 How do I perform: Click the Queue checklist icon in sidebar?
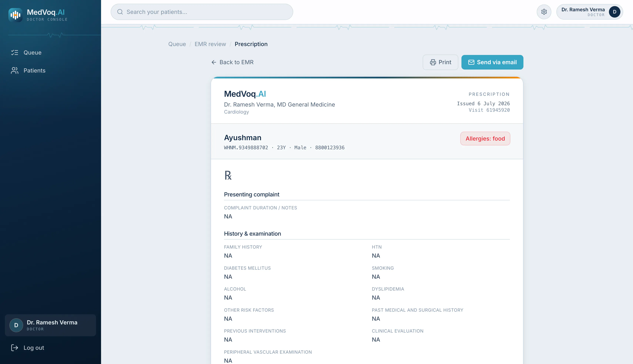coord(14,53)
